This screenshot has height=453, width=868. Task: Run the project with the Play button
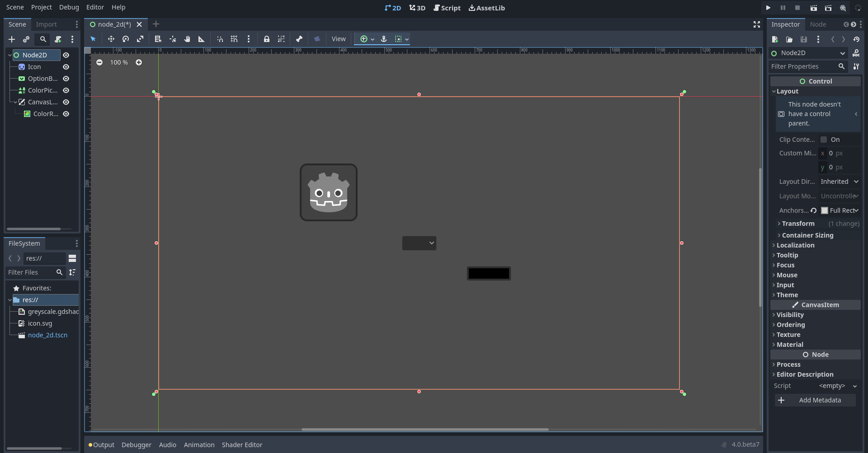[768, 8]
